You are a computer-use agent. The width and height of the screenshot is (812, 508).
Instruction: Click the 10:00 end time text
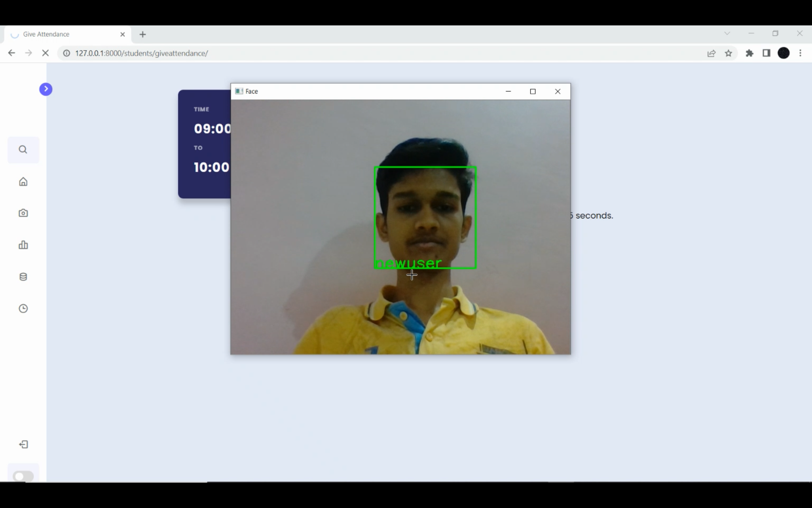coord(211,167)
